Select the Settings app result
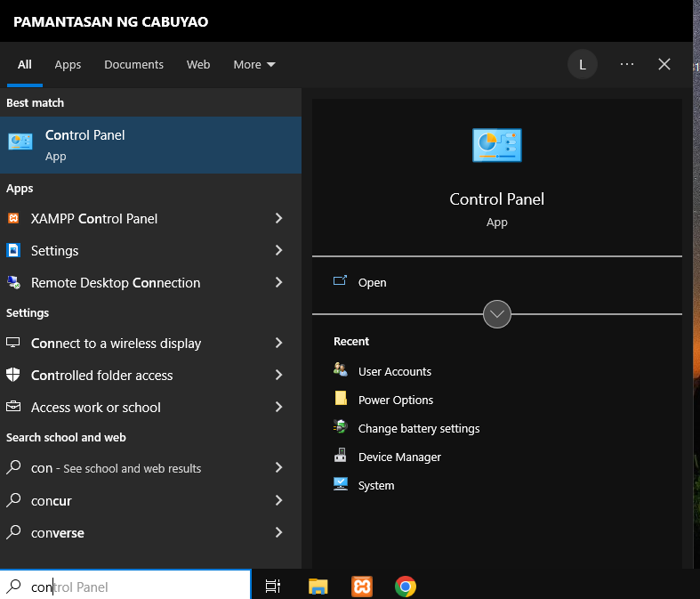This screenshot has width=700, height=599. coord(150,251)
